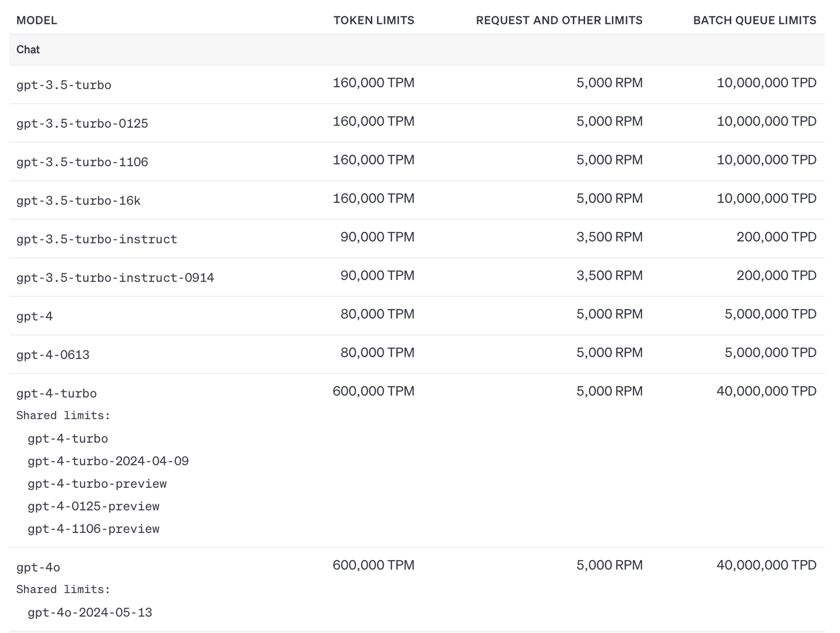Click gpt-4-0125-preview in shared limits
Image resolution: width=840 pixels, height=633 pixels.
click(93, 506)
